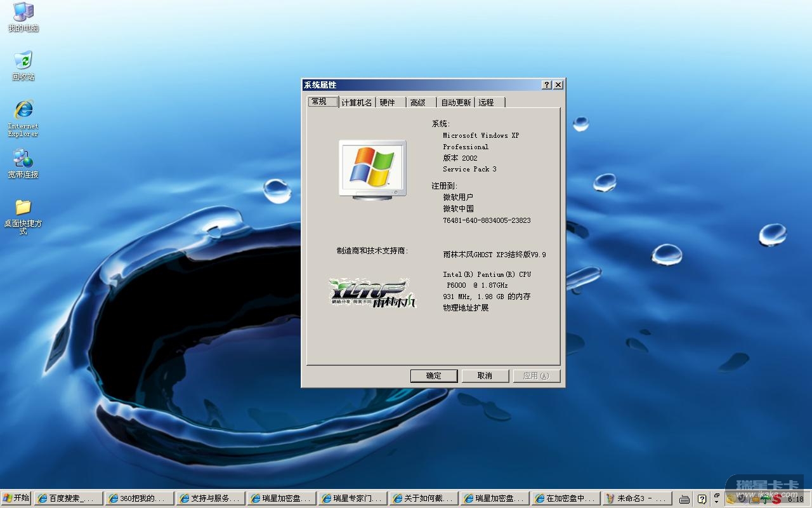Click the 雨林木风 manufacturer logo
Screen dimensions: 812x508
pyautogui.click(x=373, y=294)
